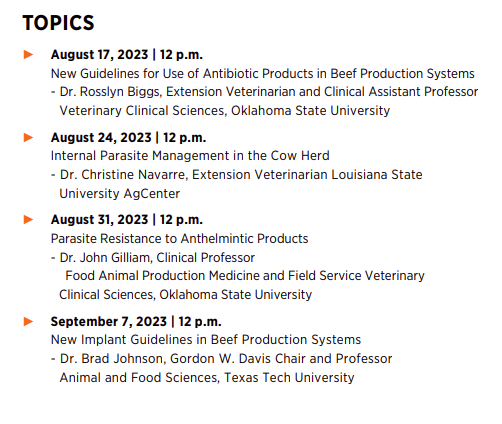Select the August 17, 2023 date line
The image size is (502, 424).
[127, 54]
